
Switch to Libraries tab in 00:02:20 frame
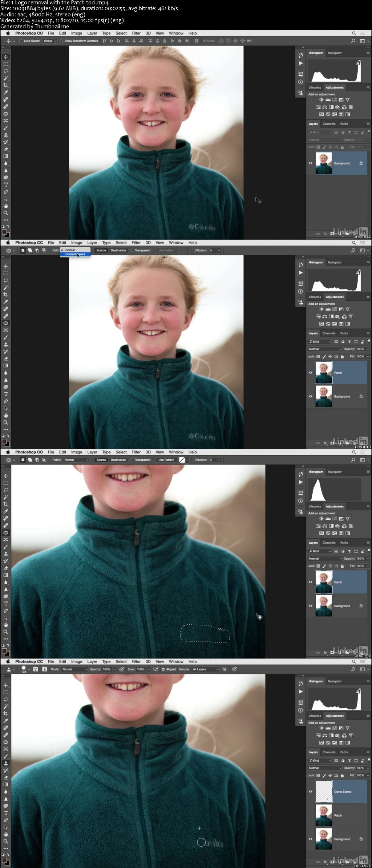315,716
